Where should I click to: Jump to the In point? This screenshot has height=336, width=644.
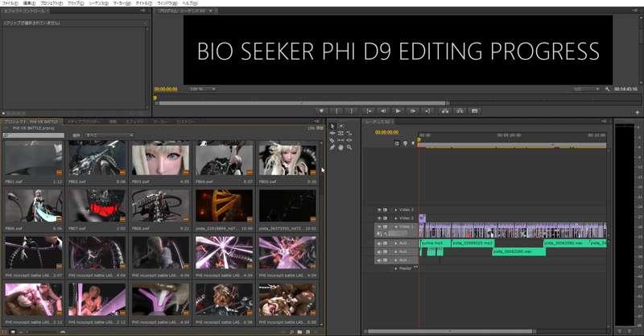(369, 111)
